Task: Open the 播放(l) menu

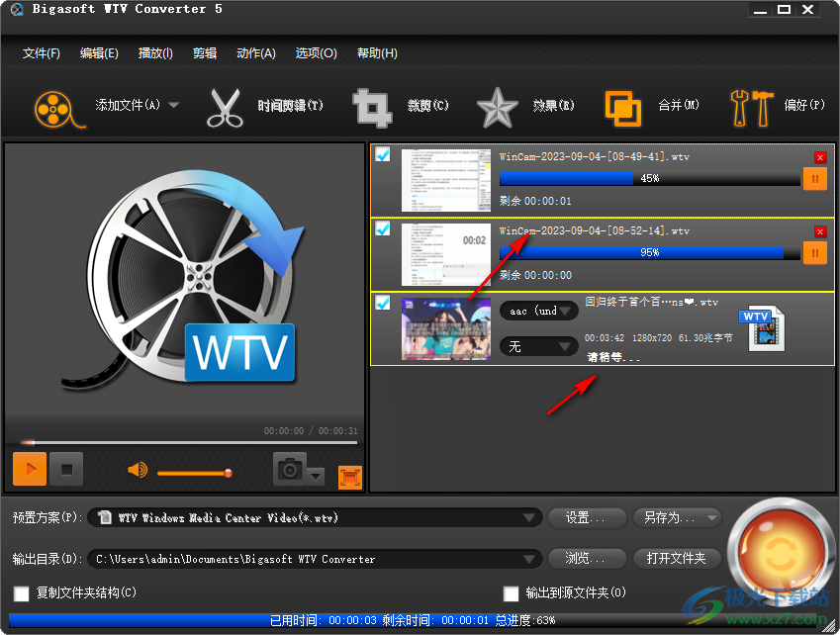Action: pyautogui.click(x=155, y=53)
